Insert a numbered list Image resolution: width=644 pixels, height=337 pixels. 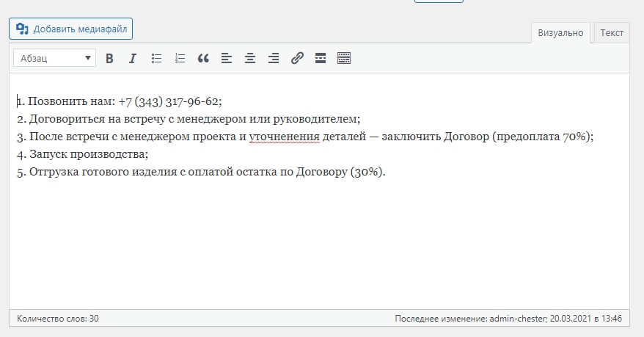180,58
